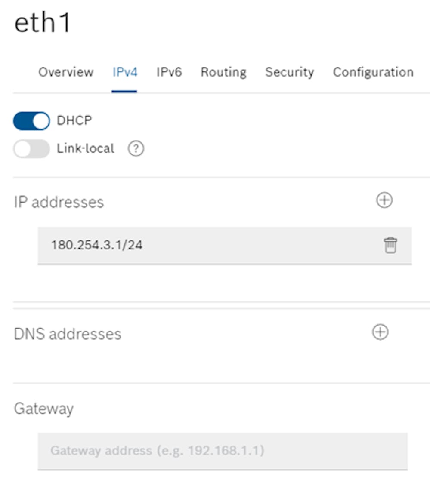430x504 pixels.
Task: Click the Gateway section heading
Action: (x=44, y=409)
